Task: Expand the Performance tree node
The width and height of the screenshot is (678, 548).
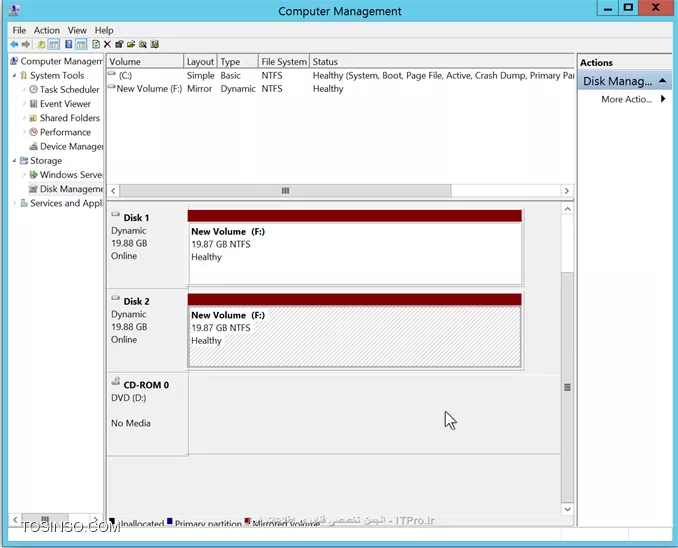Action: [24, 132]
